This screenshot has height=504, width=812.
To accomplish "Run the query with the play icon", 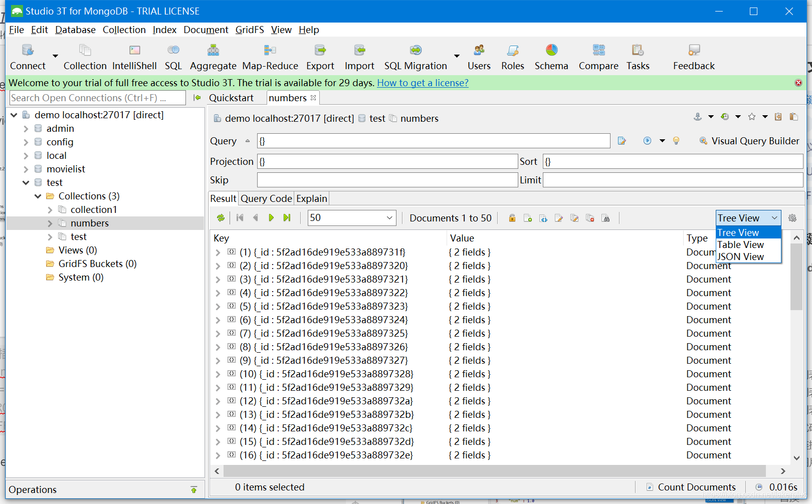I will point(647,141).
